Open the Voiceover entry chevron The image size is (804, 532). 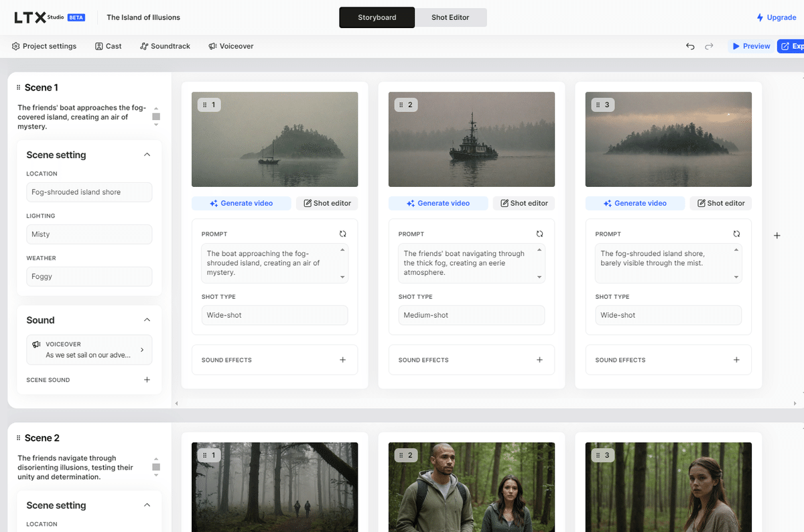point(142,350)
